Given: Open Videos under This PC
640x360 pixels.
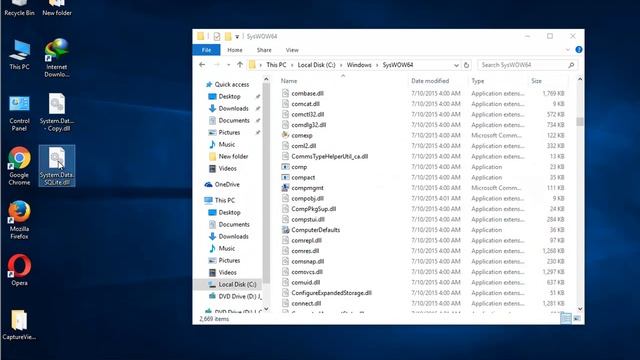Looking at the screenshot, I should point(227,272).
